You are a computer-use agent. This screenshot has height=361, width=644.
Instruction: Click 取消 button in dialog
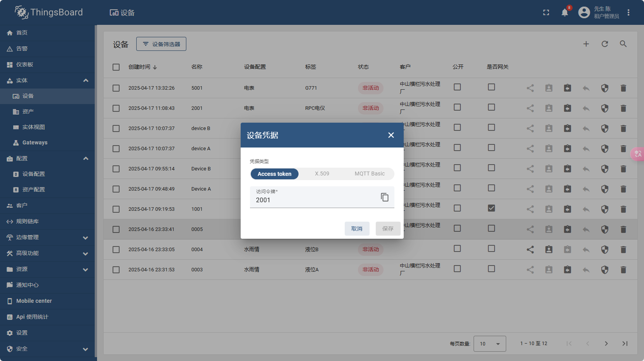pyautogui.click(x=357, y=229)
